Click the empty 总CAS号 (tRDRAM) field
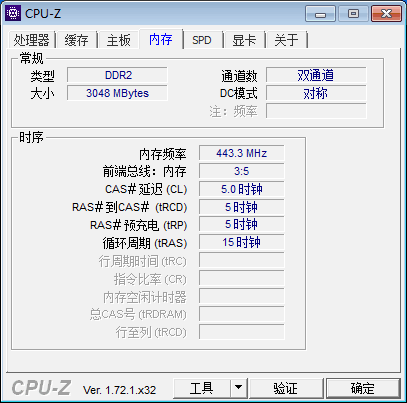This screenshot has width=407, height=403. (242, 314)
